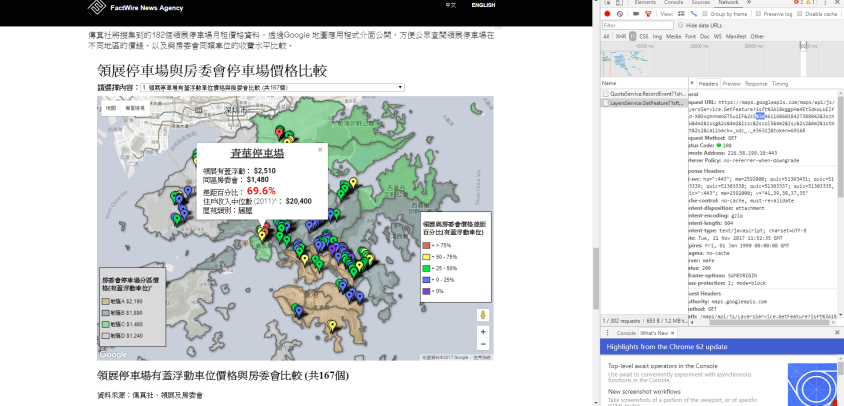The width and height of the screenshot is (844, 406).
Task: Clear the network log
Action: [x=620, y=14]
